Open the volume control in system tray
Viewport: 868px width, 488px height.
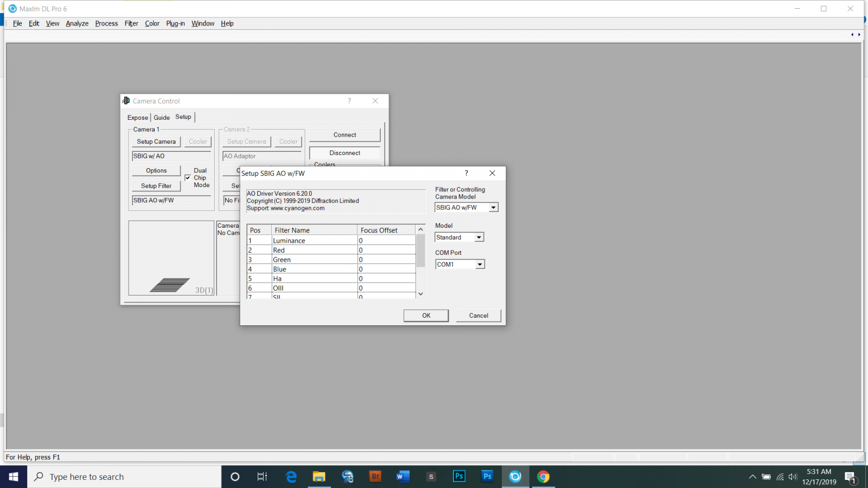pos(793,477)
